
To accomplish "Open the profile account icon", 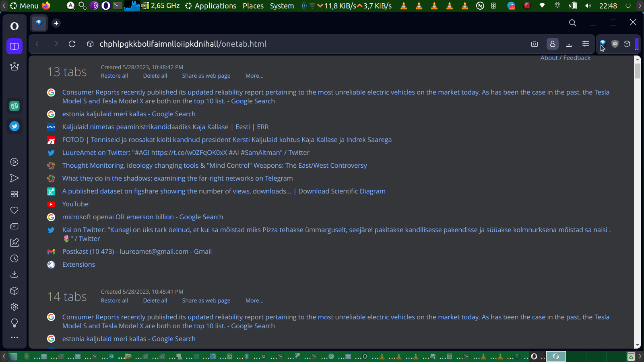I will coord(553,44).
